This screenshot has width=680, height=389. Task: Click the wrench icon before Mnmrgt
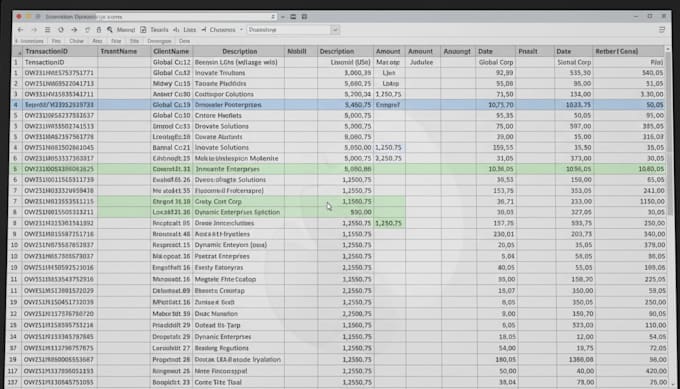click(x=110, y=30)
